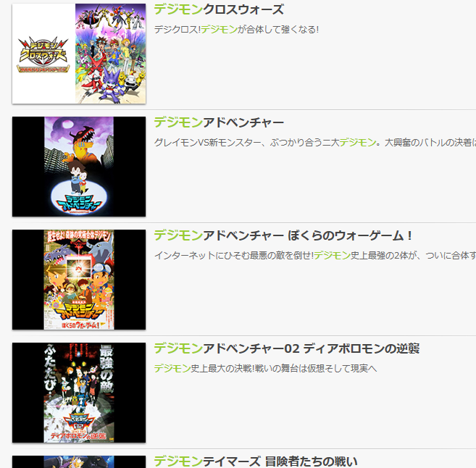Open デジモンテイマーズ 冒険者たちの戦い title
Image resolution: width=476 pixels, height=468 pixels.
(x=256, y=461)
